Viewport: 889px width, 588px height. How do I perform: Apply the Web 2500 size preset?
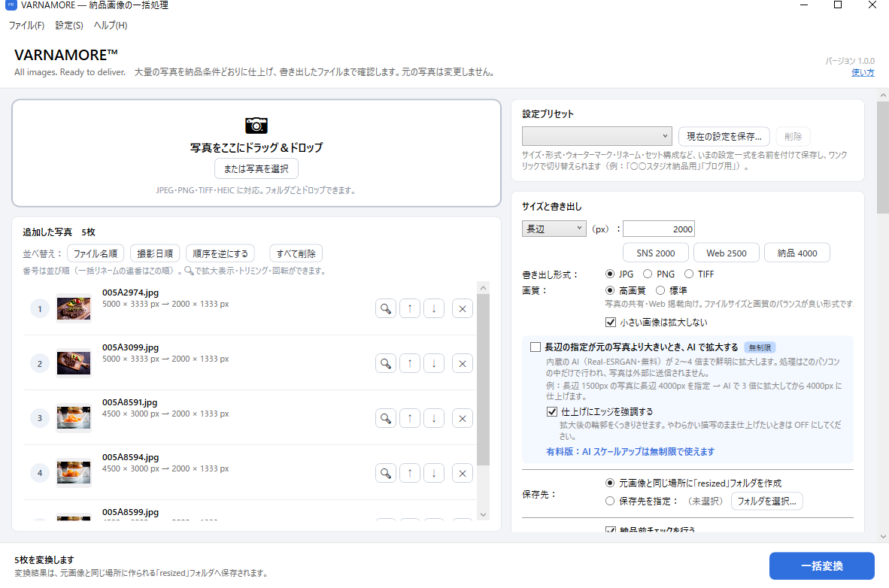point(727,253)
